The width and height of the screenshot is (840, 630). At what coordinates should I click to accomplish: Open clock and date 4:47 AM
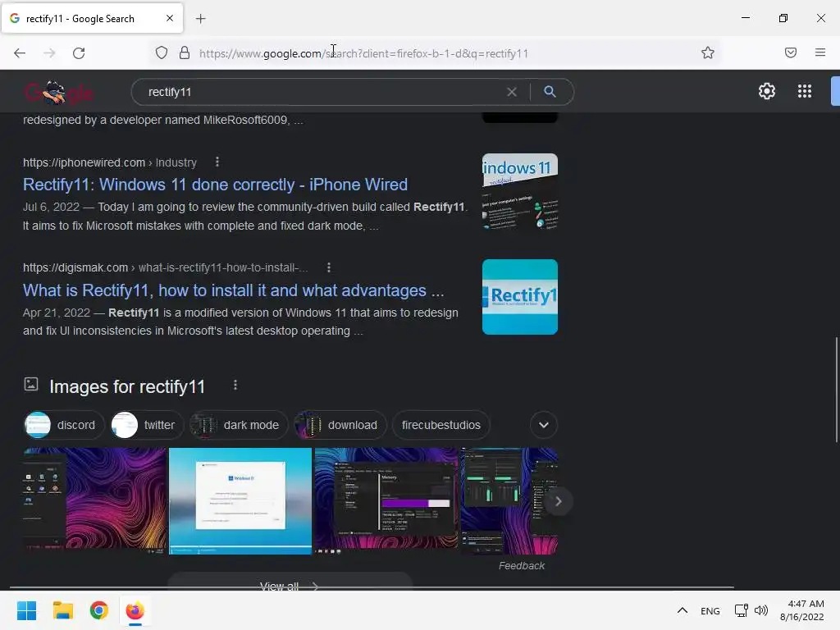[801, 610]
